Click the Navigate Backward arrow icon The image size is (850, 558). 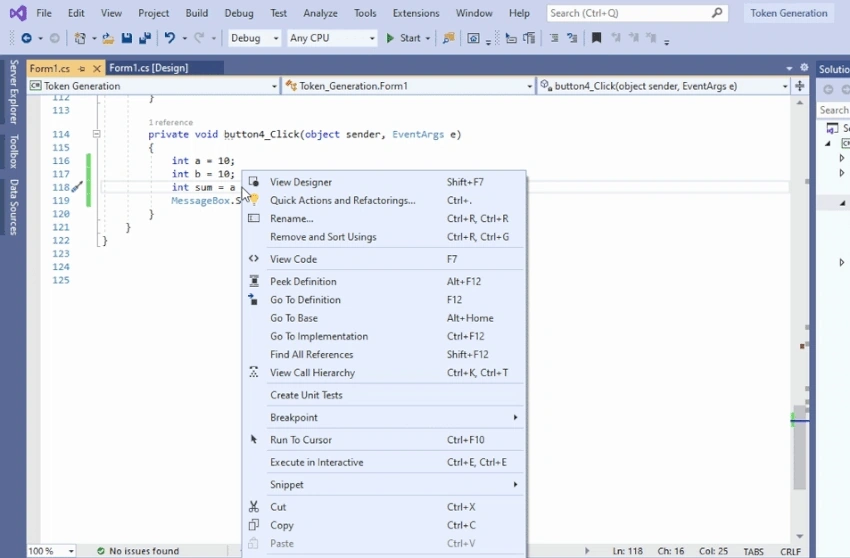coord(26,38)
